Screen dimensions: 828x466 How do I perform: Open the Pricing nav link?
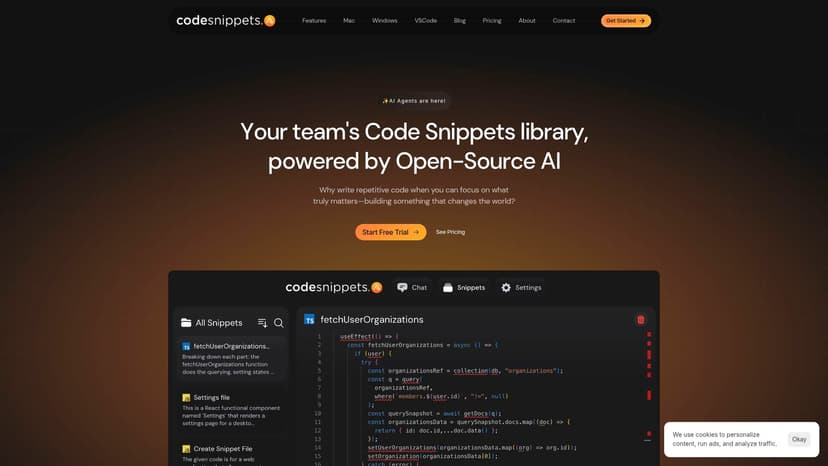[x=492, y=21]
